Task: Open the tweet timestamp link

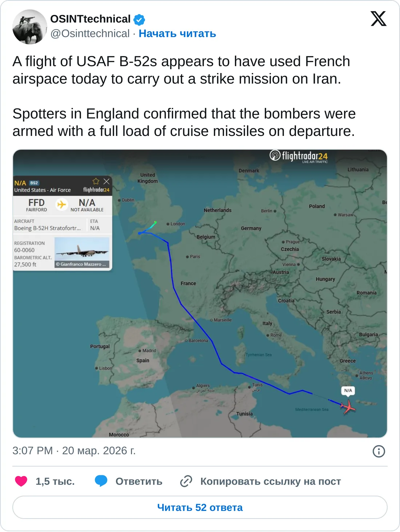Action: pos(74,451)
